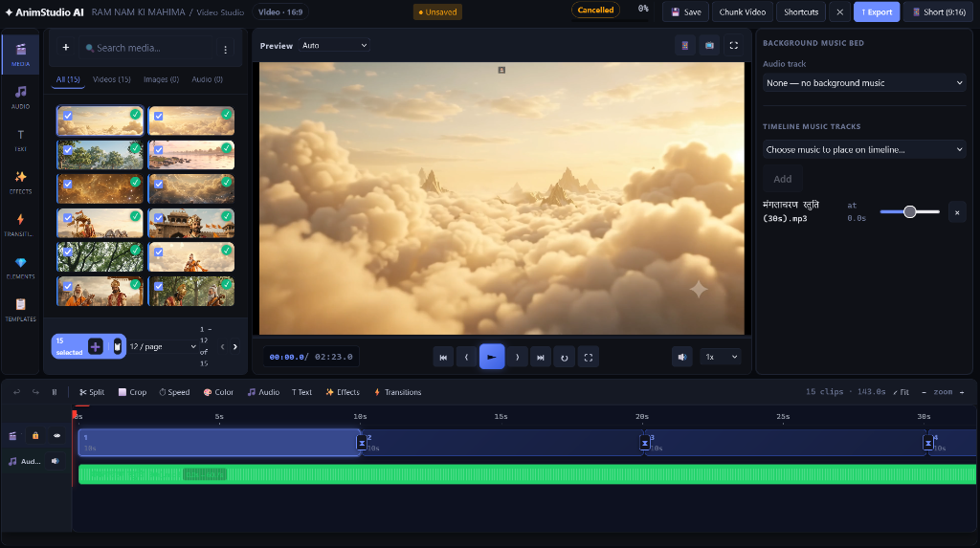Open the 12 / page dropdown

pos(163,346)
